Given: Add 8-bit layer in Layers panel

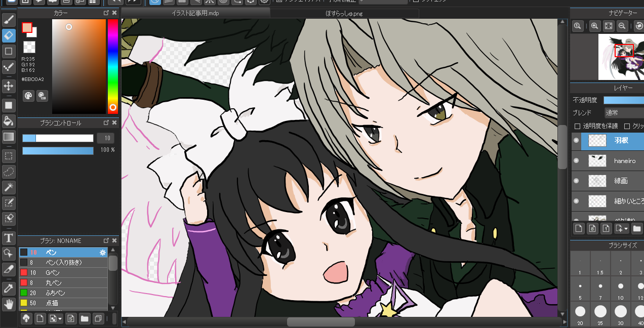Looking at the screenshot, I should tap(592, 228).
